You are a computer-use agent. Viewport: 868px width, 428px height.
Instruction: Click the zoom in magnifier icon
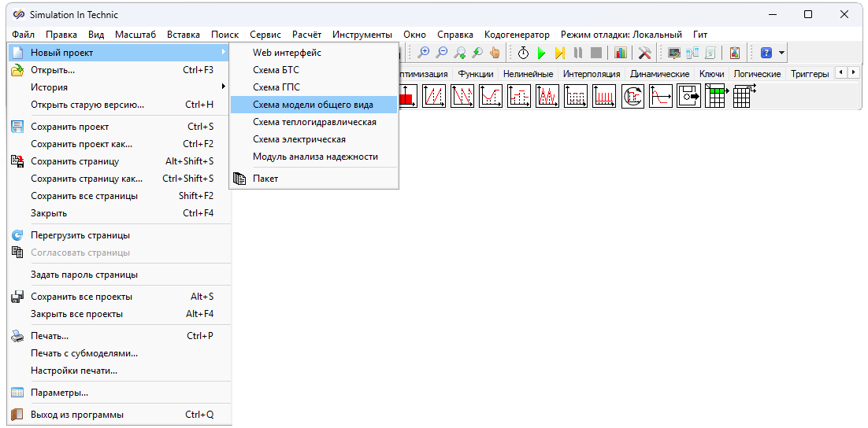[424, 53]
